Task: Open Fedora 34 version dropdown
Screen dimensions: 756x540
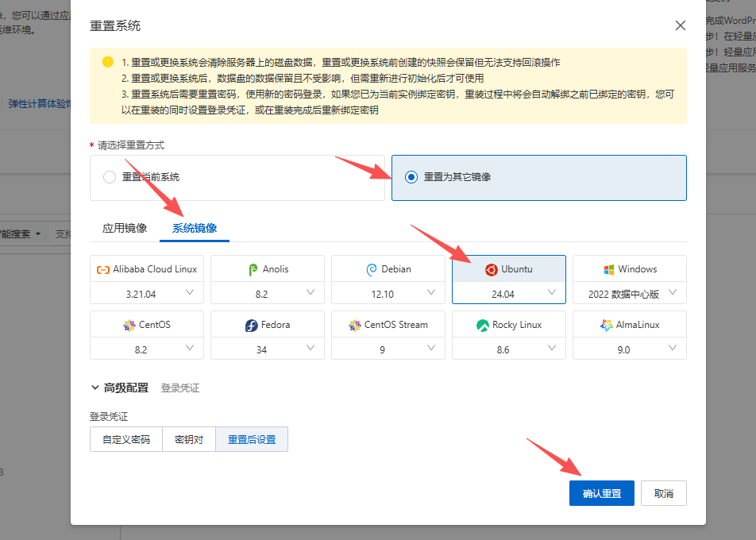Action: (268, 349)
